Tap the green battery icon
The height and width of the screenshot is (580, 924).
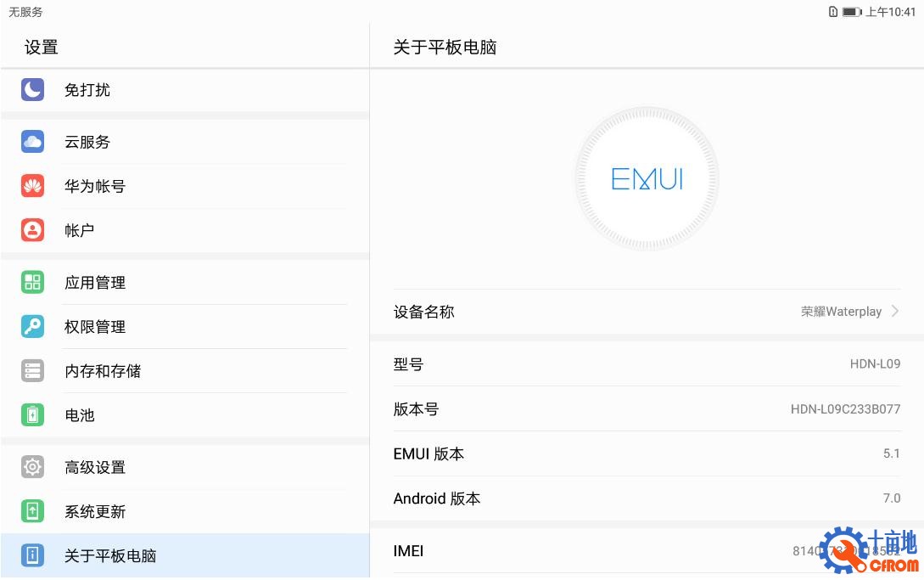point(32,415)
